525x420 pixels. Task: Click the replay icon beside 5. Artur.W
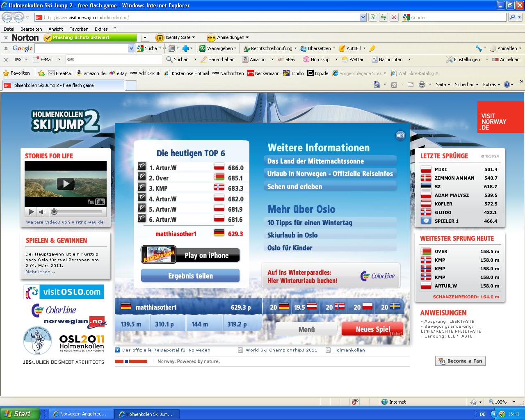(142, 208)
